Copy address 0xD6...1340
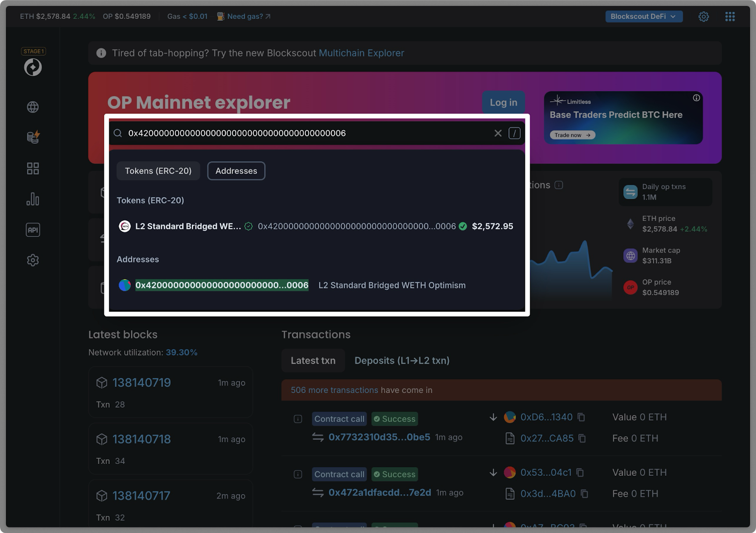756x533 pixels. click(x=582, y=417)
